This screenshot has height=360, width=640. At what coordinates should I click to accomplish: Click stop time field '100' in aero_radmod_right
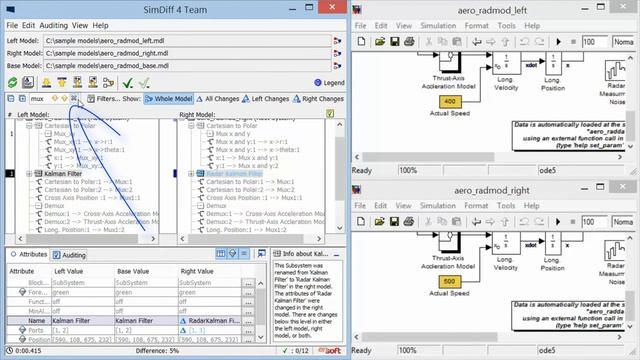point(594,222)
